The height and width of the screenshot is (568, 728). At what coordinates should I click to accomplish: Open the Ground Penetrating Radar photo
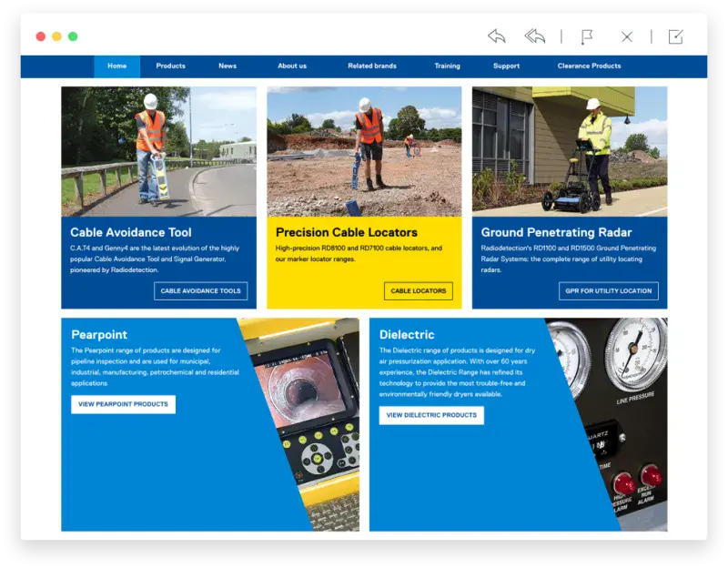(570, 151)
